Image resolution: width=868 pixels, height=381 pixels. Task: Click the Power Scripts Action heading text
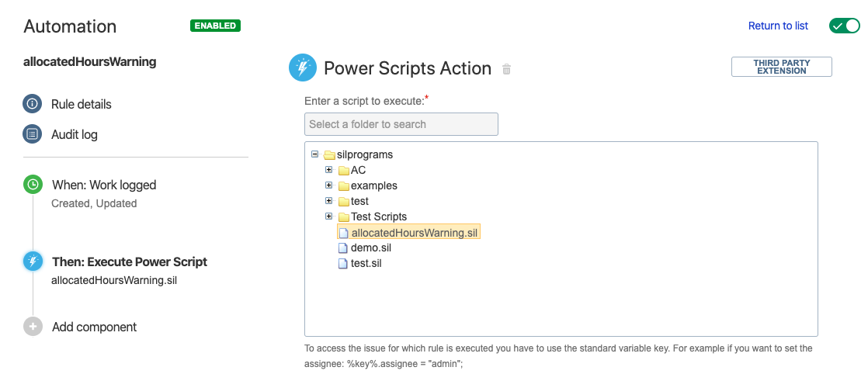[x=408, y=68]
